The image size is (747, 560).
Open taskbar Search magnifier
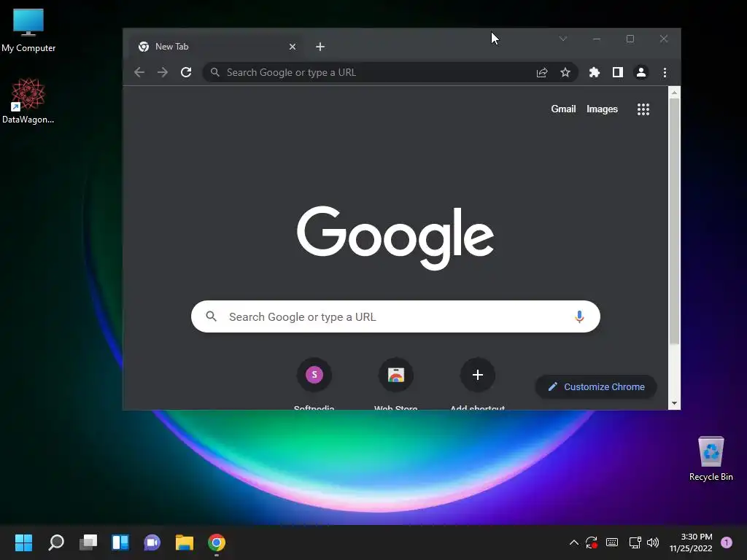(55, 542)
